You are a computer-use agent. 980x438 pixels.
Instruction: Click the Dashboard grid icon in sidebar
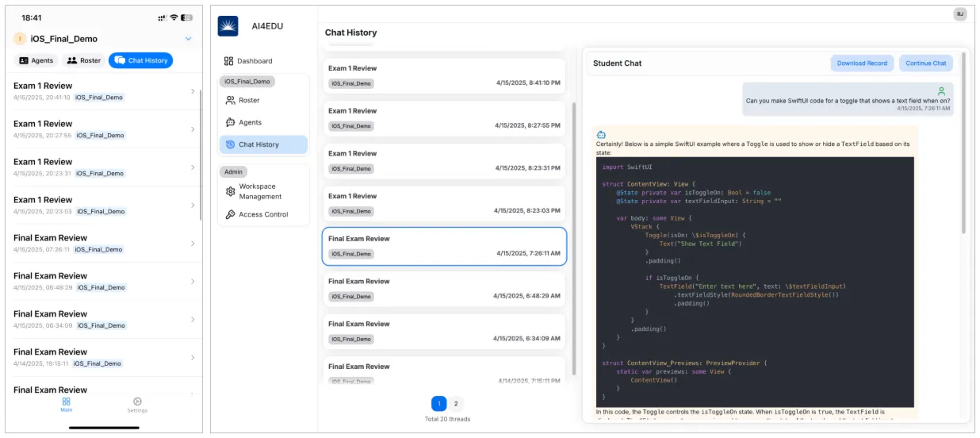pos(228,61)
